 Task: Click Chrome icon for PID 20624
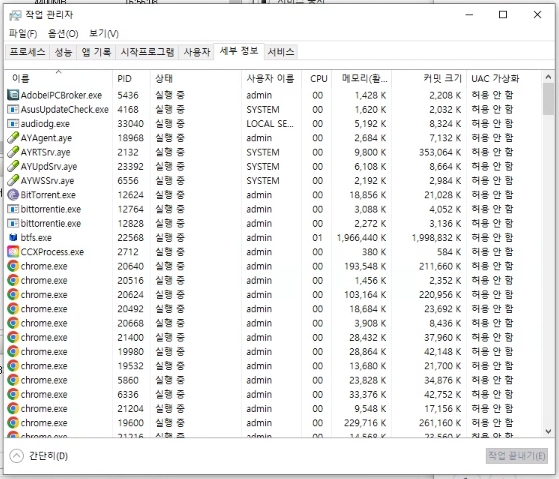pos(13,294)
